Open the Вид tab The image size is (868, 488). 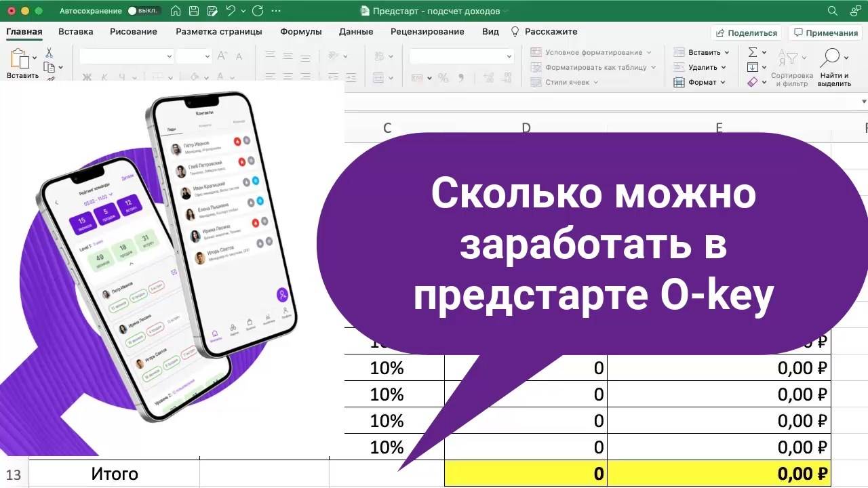pyautogui.click(x=490, y=32)
